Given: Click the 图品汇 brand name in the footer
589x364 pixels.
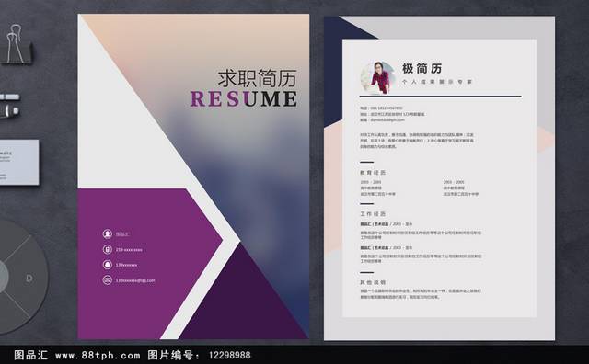Looking at the screenshot, I should click(30, 355).
